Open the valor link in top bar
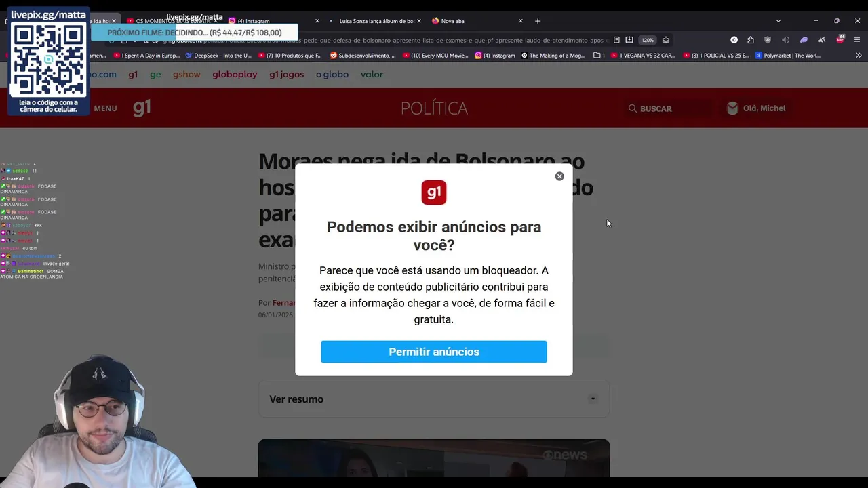 coord(372,75)
